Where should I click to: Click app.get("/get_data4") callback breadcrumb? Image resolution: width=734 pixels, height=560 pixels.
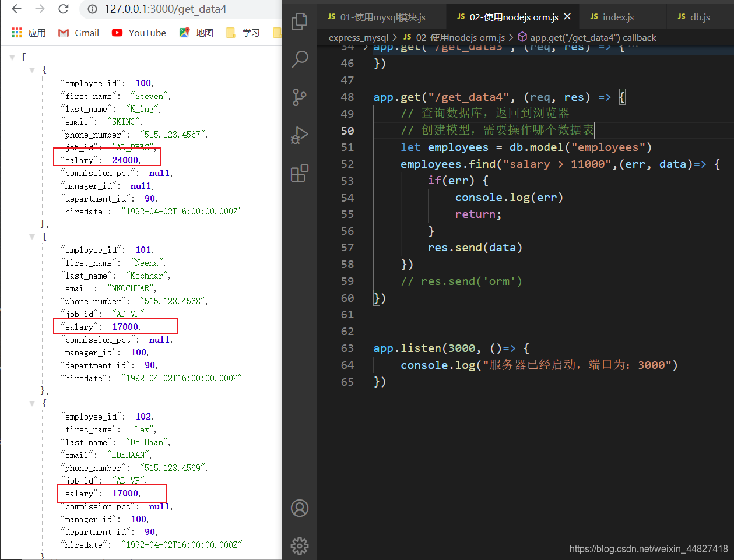587,37
